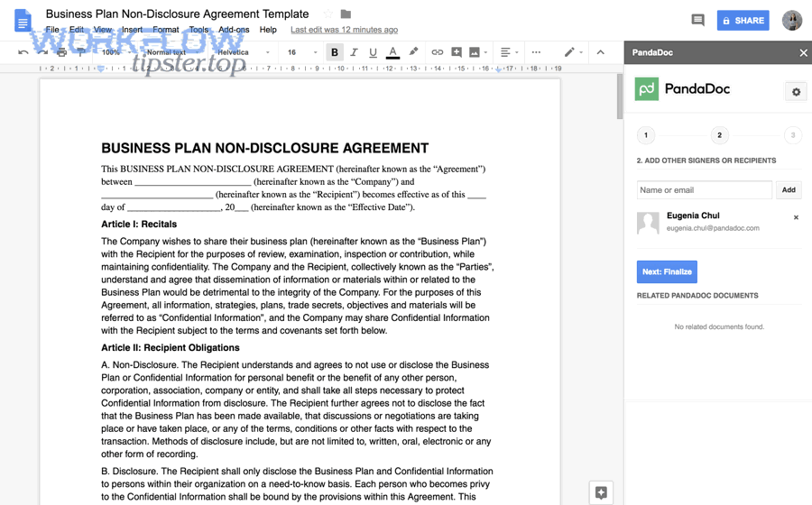This screenshot has height=505, width=812.
Task: Toggle italic formatting
Action: (355, 52)
